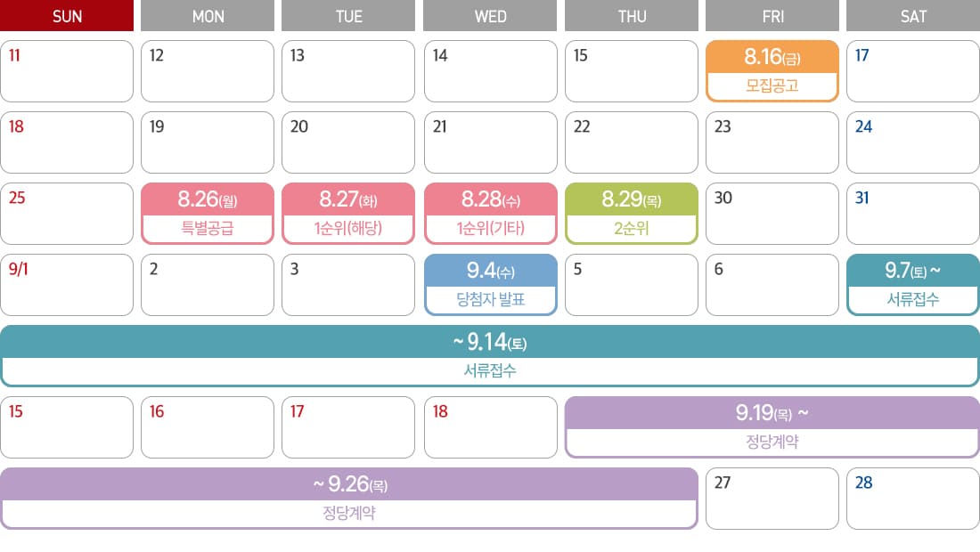
Task: Select the ~9.26 정당계약 bar
Action: 348,499
